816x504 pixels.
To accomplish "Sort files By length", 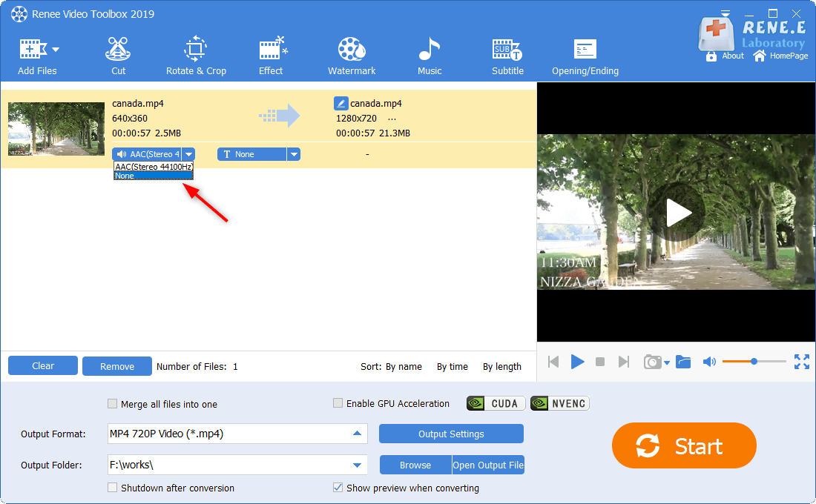I will pyautogui.click(x=501, y=367).
